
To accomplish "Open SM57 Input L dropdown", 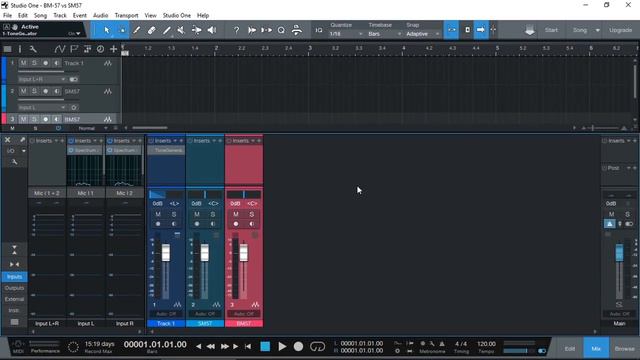I will point(42,107).
